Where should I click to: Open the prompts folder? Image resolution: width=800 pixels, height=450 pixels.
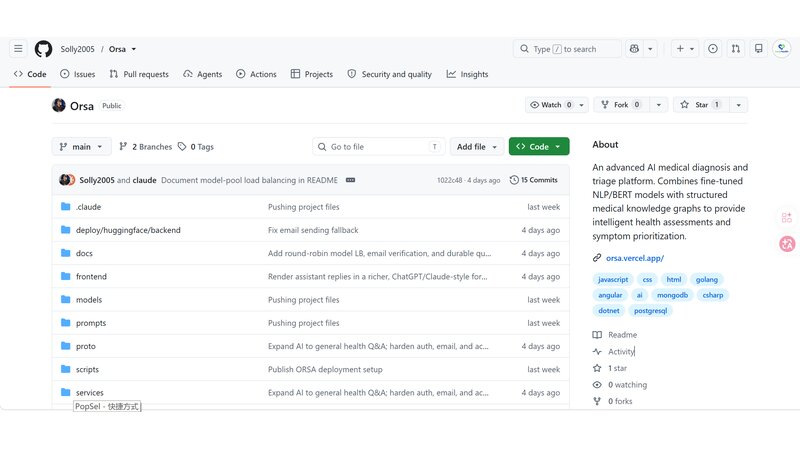coord(91,323)
